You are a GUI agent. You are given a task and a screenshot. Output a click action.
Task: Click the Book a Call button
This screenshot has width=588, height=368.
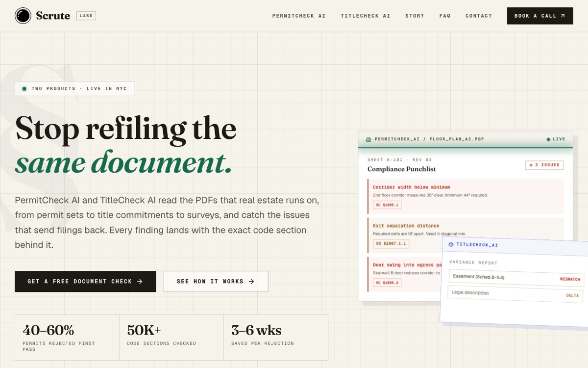point(540,16)
